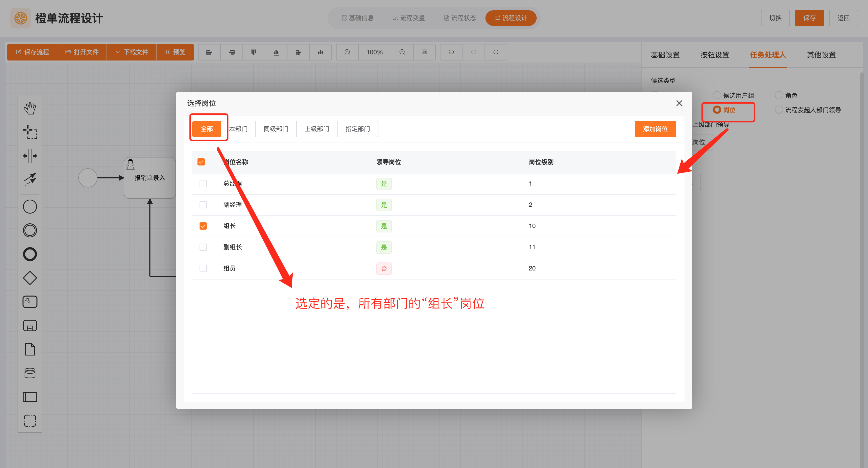Reset canvas to 1:1 view
The image size is (868, 468).
pos(424,52)
